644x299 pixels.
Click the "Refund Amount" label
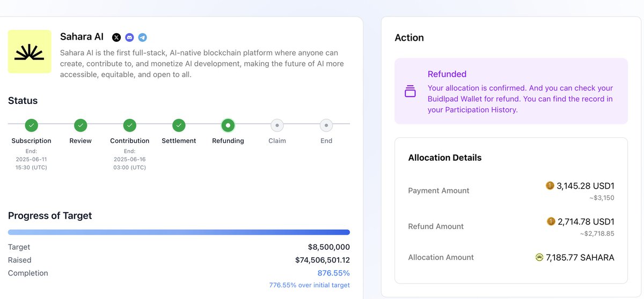pos(436,227)
